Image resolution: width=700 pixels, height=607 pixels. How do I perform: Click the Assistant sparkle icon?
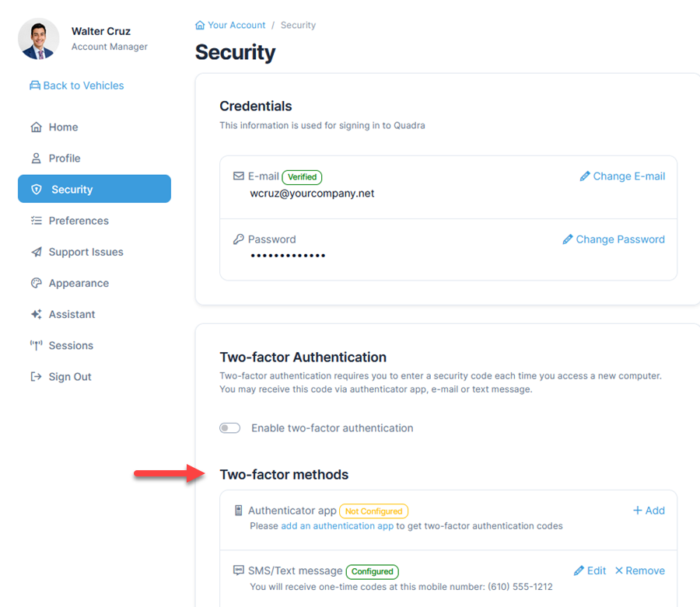(x=36, y=315)
